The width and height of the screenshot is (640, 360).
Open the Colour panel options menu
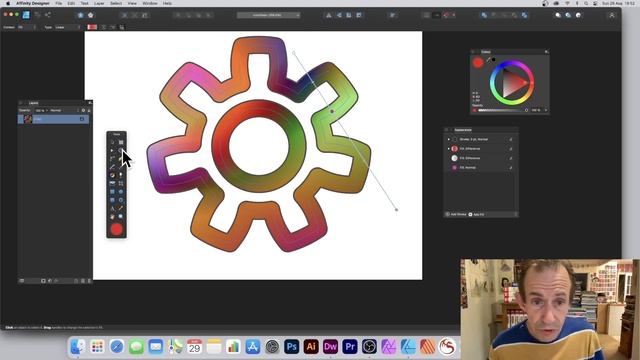[x=546, y=52]
